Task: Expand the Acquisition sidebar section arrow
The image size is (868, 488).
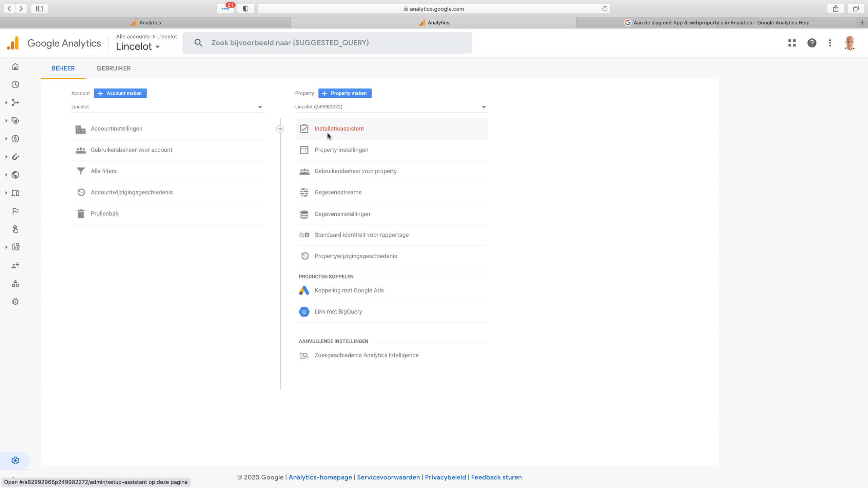Action: 6,102
